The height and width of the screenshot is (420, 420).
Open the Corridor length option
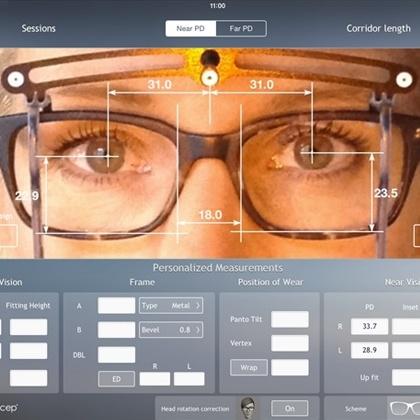[x=378, y=29]
